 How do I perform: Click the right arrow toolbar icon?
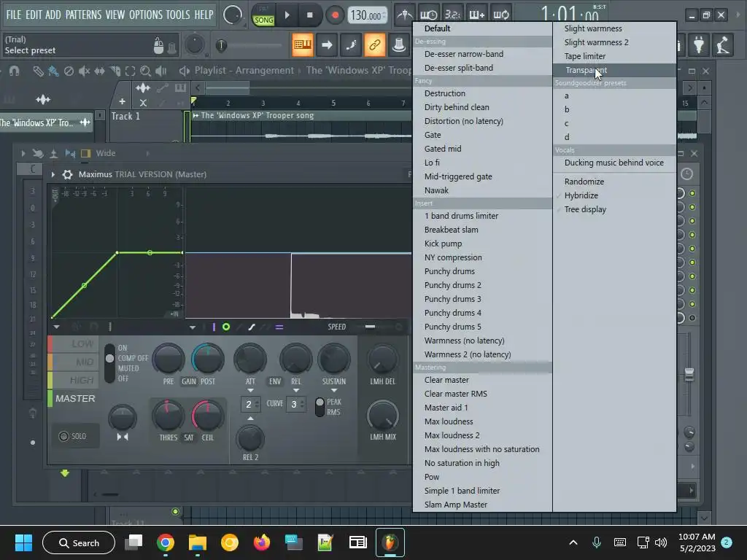tap(327, 45)
